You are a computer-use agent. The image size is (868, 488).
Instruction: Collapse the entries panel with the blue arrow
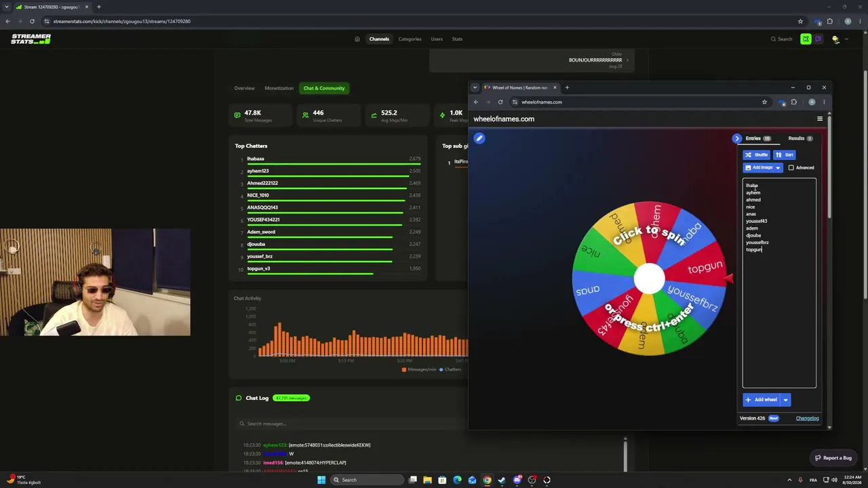pyautogui.click(x=737, y=138)
